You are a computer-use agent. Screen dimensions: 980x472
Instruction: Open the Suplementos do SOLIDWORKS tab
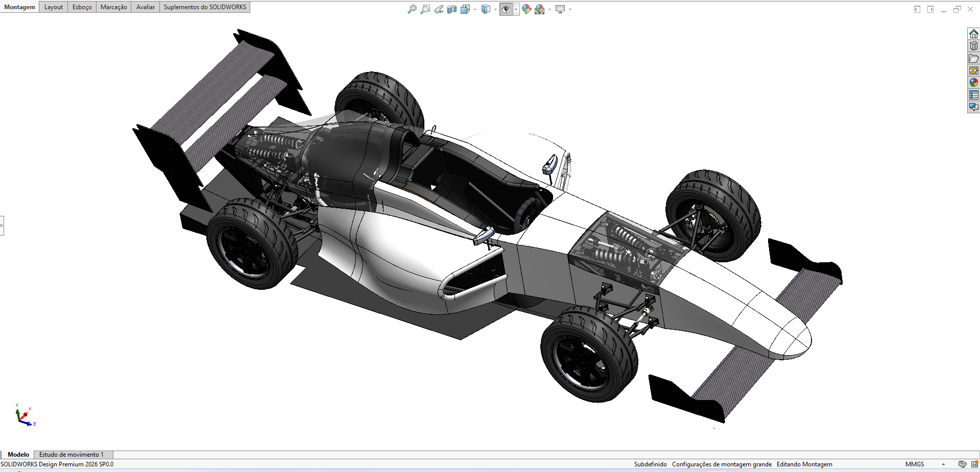coord(205,7)
